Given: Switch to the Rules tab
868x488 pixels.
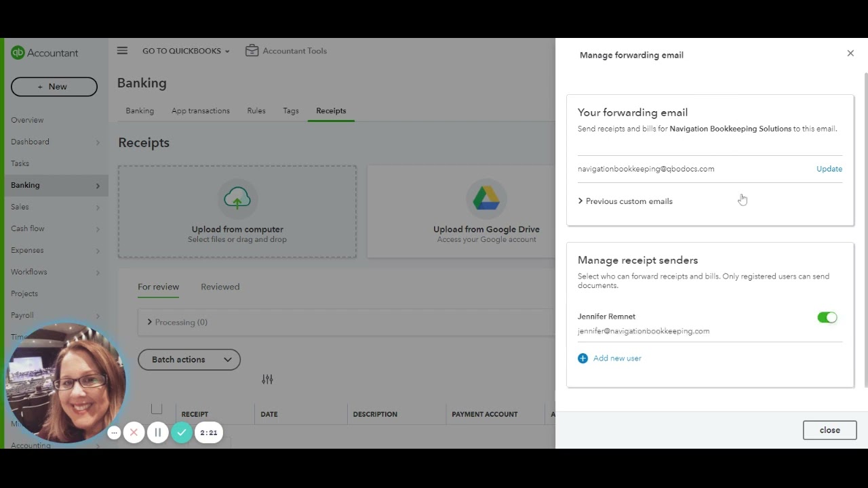Looking at the screenshot, I should click(x=256, y=110).
